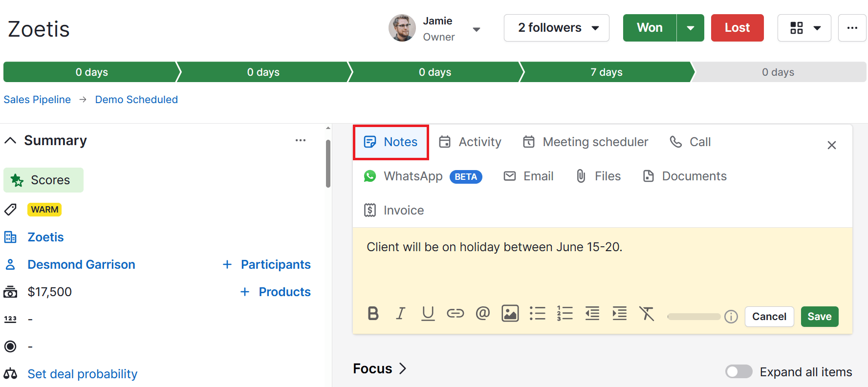Screen dimensions: 868x387
Task: Close the notes editor panel
Action: pyautogui.click(x=832, y=145)
